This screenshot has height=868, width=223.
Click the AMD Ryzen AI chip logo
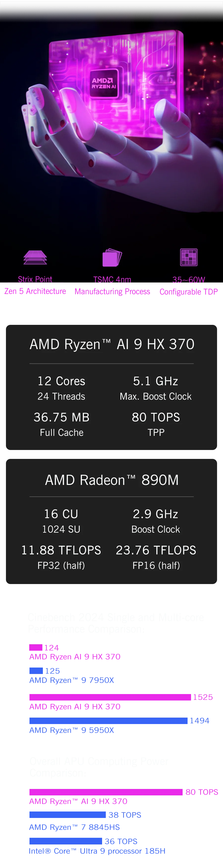(104, 83)
